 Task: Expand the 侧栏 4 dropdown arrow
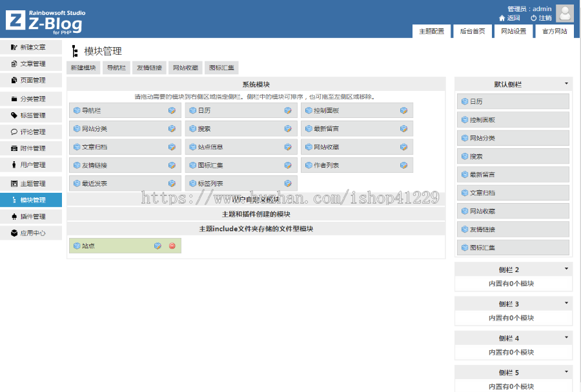coord(566,337)
